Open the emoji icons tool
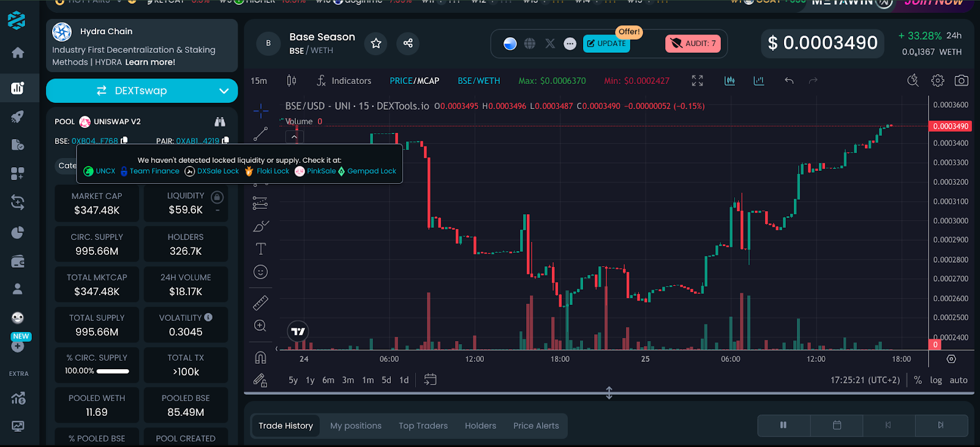Screen dimensions: 980x447 (260, 272)
